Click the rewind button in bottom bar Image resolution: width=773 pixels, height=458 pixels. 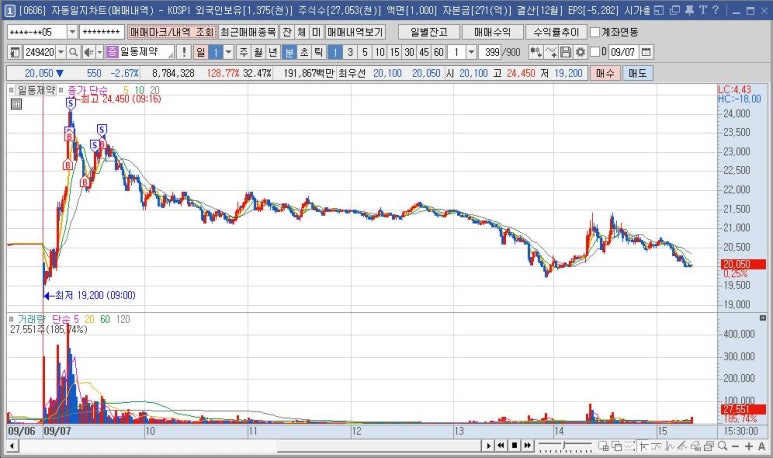point(501,446)
